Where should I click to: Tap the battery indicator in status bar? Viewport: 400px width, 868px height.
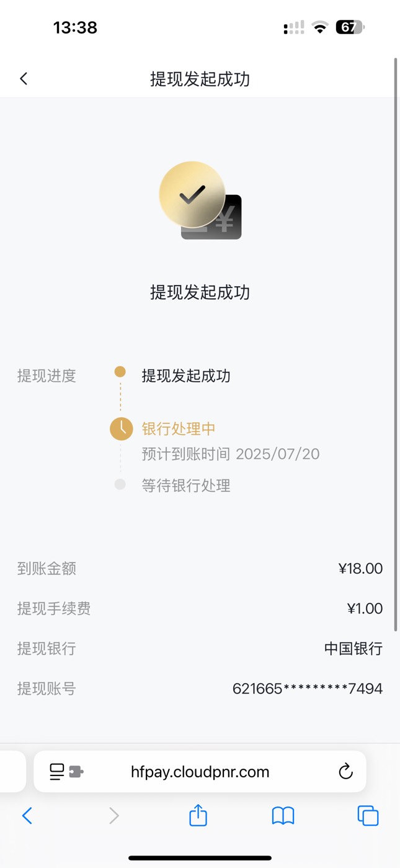pyautogui.click(x=350, y=27)
